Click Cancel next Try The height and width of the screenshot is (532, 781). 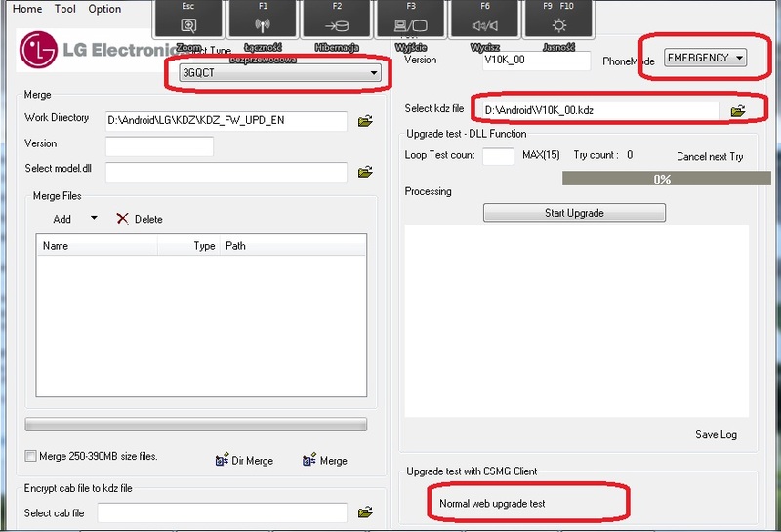[x=710, y=157]
